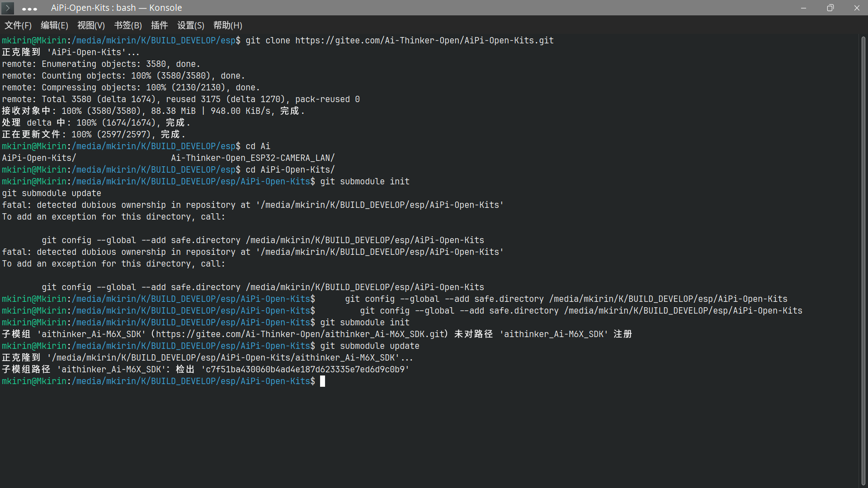Open the 插件 menu
The height and width of the screenshot is (488, 868).
click(x=159, y=25)
